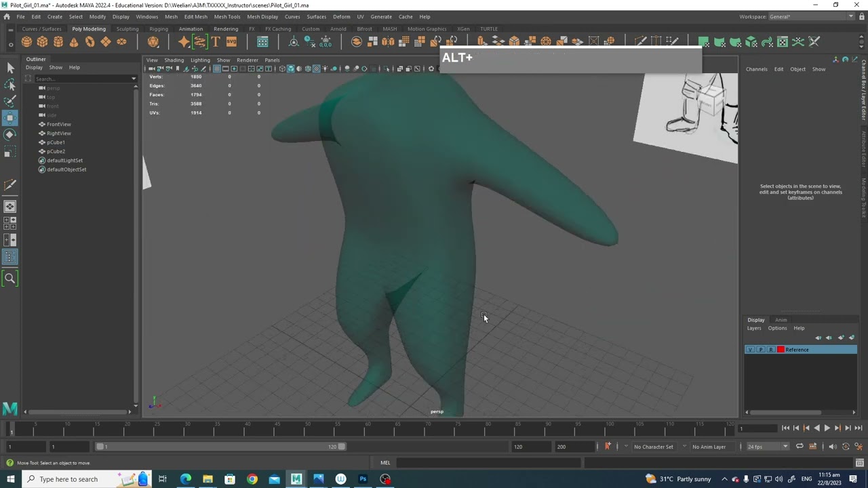Open the Edit Mesh menu
The height and width of the screenshot is (488, 868).
[x=196, y=16]
